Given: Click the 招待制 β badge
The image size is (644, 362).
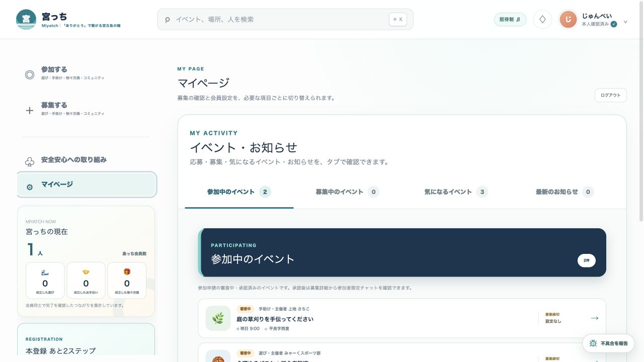Looking at the screenshot, I should click(510, 20).
